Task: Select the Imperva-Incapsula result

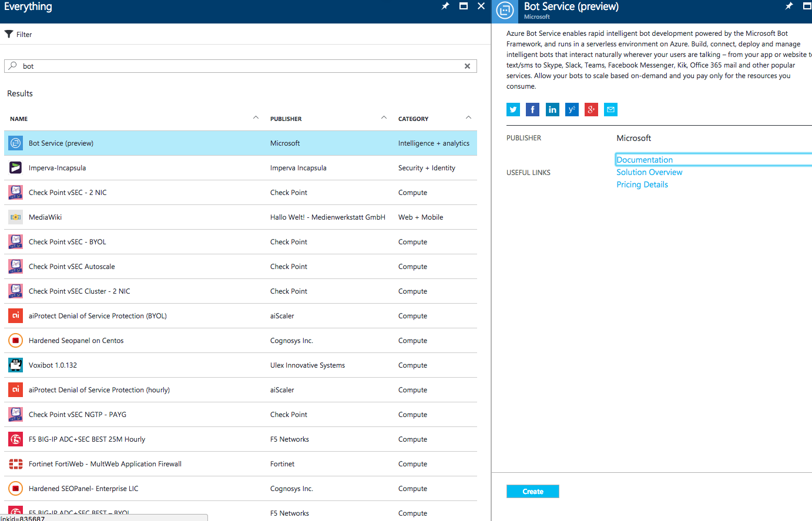Action: pyautogui.click(x=240, y=168)
